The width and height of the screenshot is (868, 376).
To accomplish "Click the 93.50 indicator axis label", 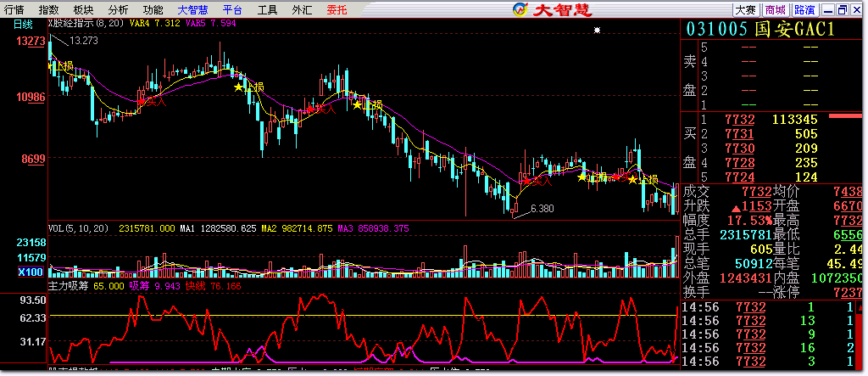I will click(x=32, y=300).
